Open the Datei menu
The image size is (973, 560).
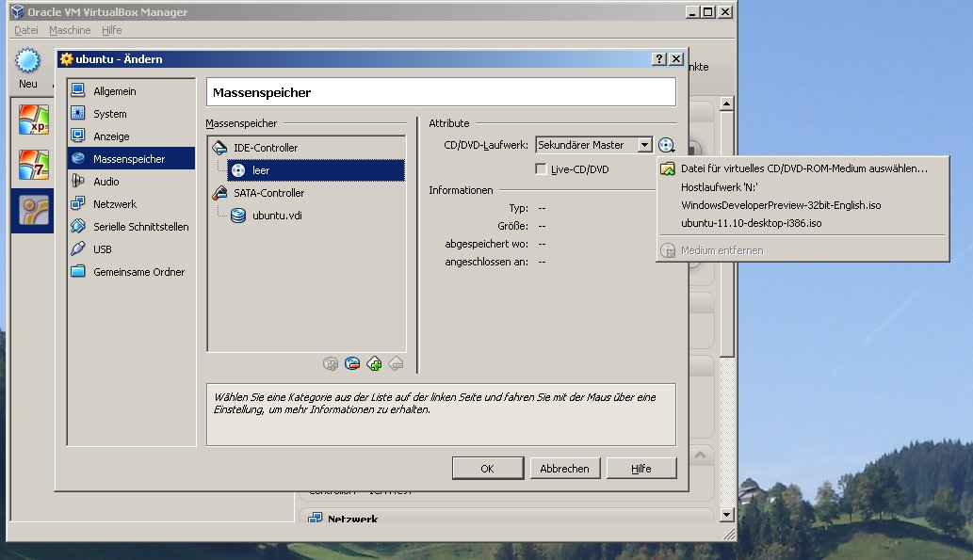click(x=26, y=30)
